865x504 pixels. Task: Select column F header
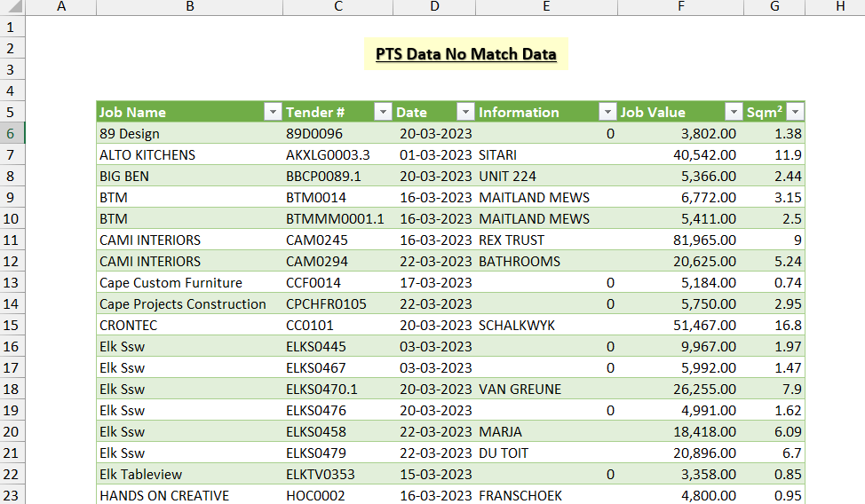[x=681, y=6]
